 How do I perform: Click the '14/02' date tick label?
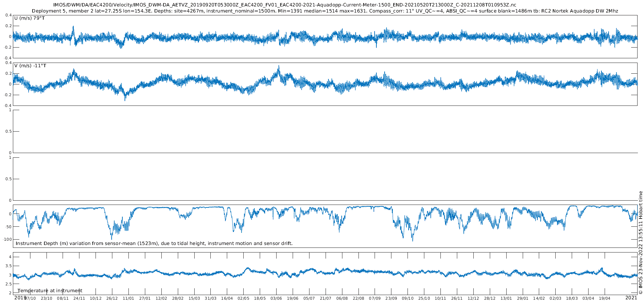point(539,298)
